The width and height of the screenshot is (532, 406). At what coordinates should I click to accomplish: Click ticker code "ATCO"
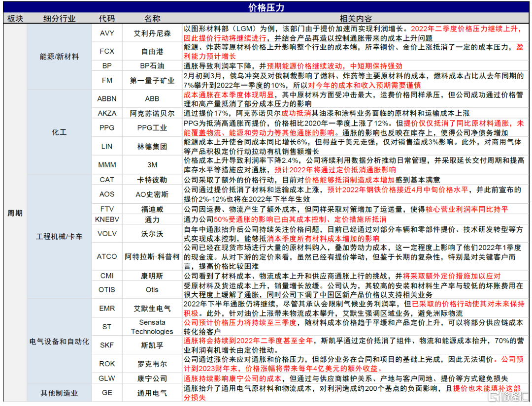(x=107, y=256)
